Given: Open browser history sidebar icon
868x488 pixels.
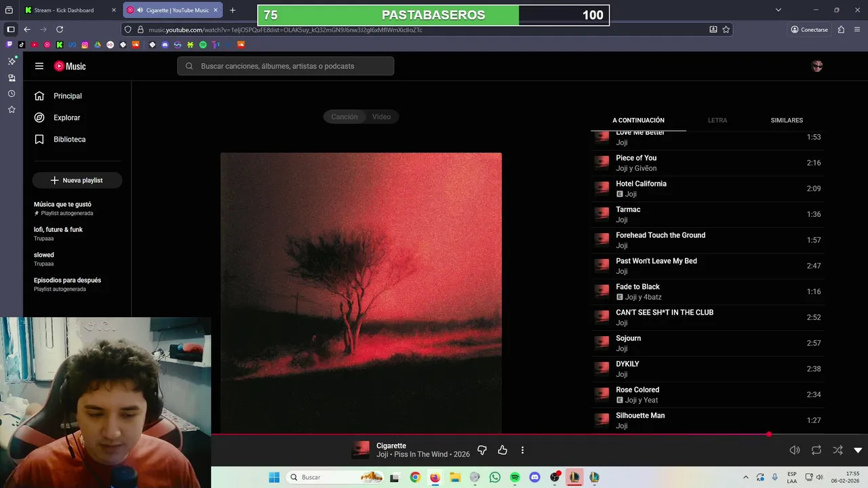Looking at the screenshot, I should click(x=12, y=94).
